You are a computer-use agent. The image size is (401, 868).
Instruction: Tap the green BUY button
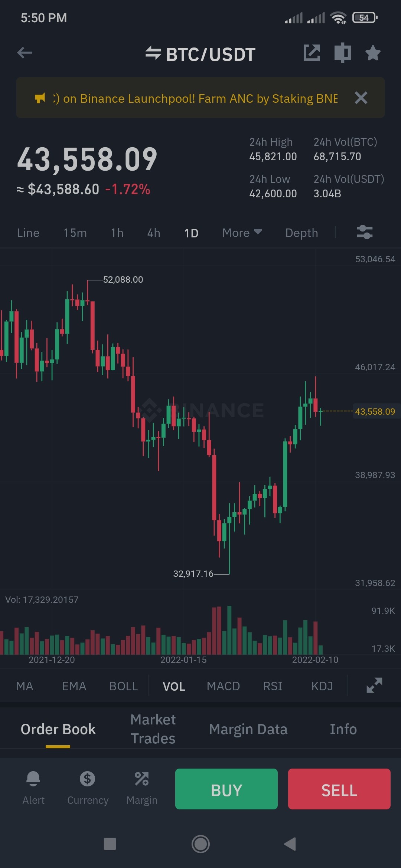pyautogui.click(x=226, y=789)
